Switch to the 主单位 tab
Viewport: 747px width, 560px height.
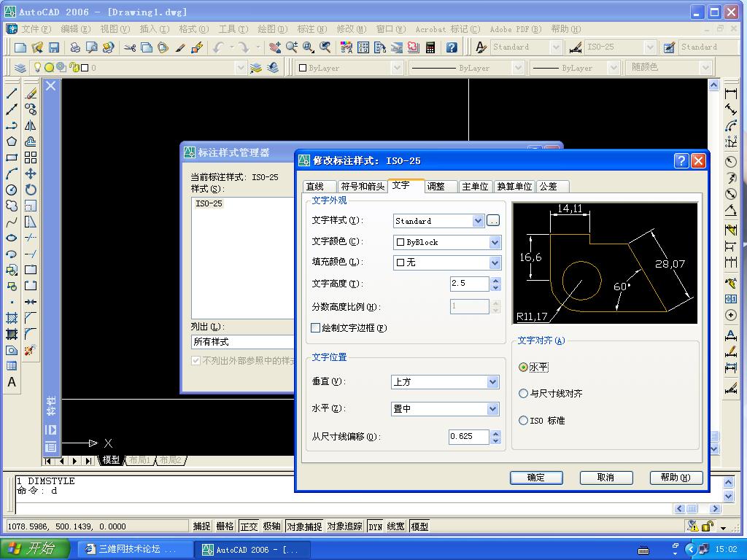(x=475, y=186)
